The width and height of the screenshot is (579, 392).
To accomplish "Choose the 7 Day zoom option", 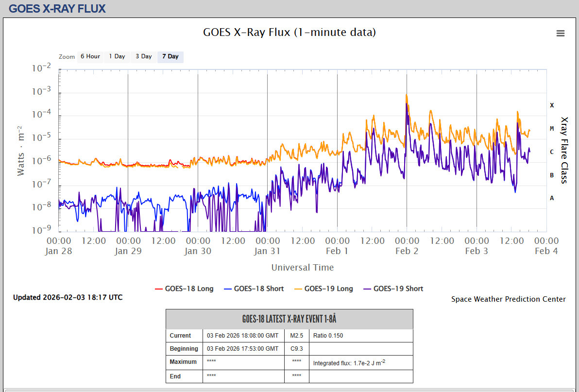I will click(170, 56).
